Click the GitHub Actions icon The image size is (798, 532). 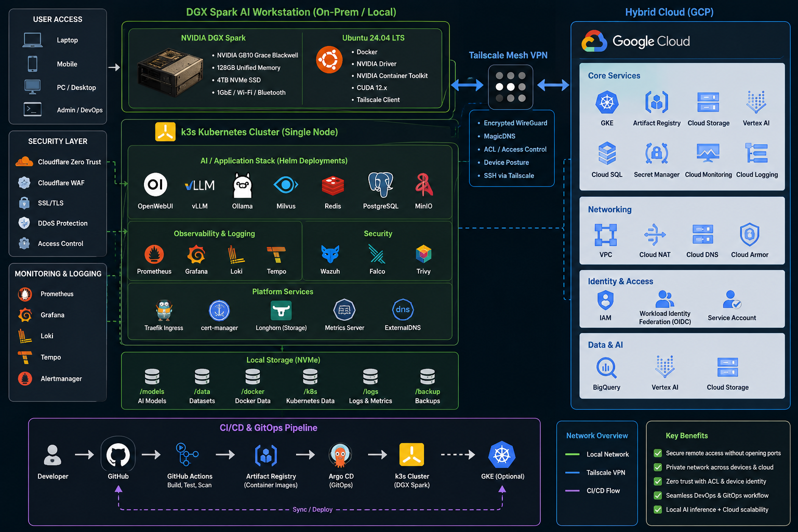click(x=187, y=455)
